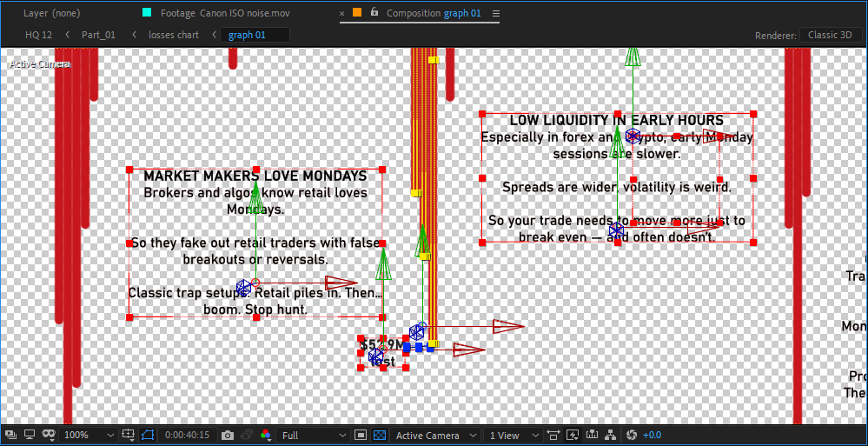This screenshot has height=446, width=868.
Task: Click the text 'Spreads are wider, volatility is weird.'
Action: [617, 187]
